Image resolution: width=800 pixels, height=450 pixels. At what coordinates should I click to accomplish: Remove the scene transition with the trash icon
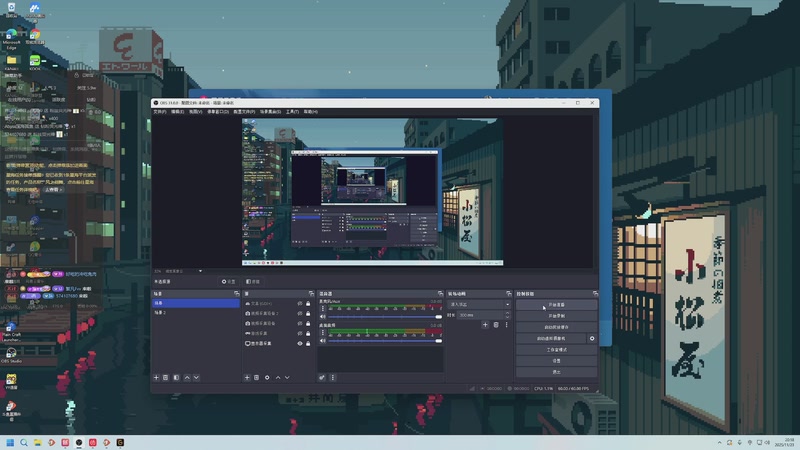click(x=496, y=324)
